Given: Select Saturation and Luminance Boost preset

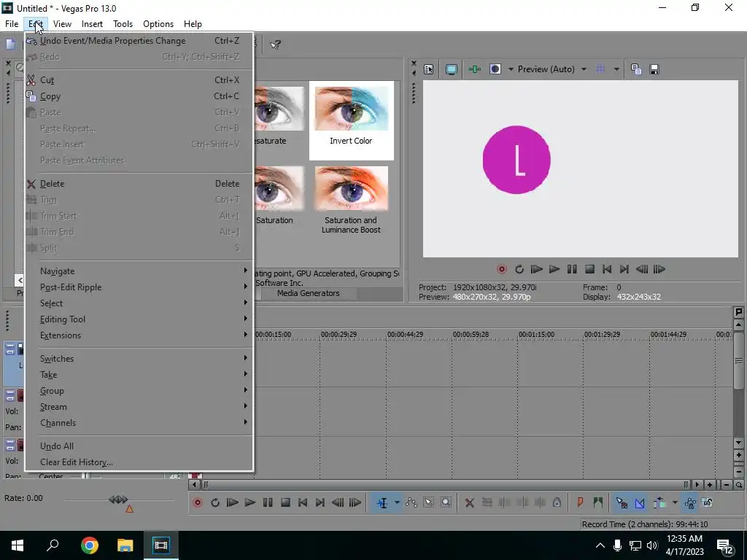Looking at the screenshot, I should [x=351, y=201].
